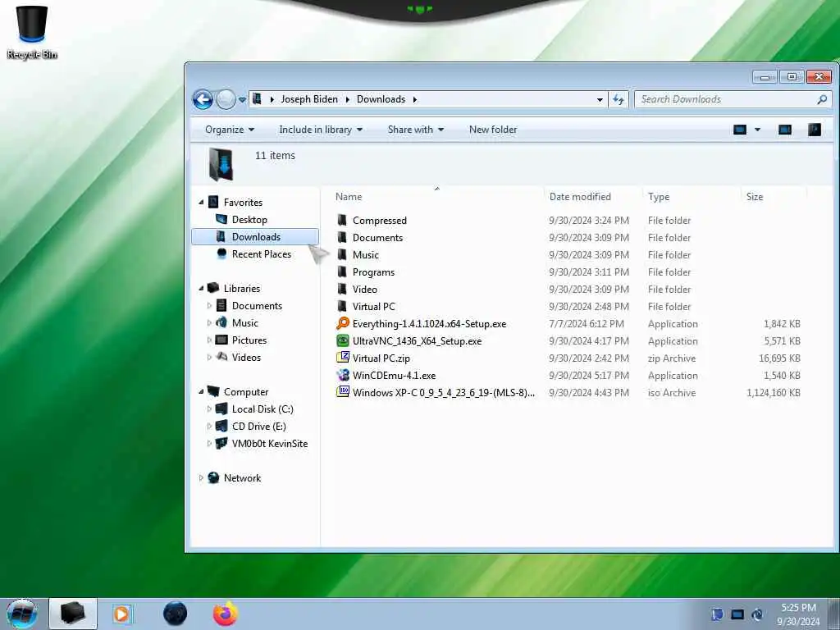
Task: Open Recent Places in Favorites
Action: click(x=262, y=254)
